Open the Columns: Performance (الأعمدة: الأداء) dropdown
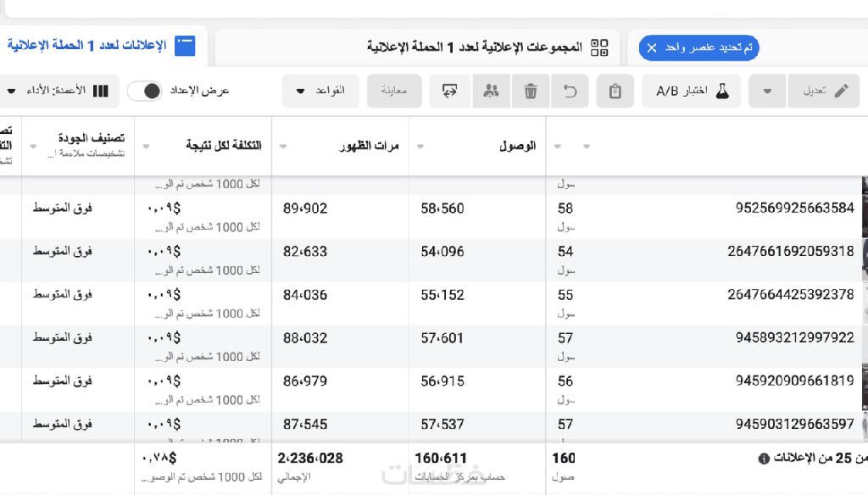The image size is (868, 495). click(58, 91)
